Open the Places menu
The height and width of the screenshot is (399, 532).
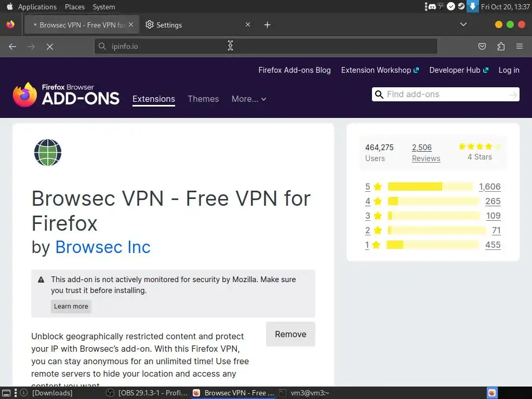click(75, 7)
